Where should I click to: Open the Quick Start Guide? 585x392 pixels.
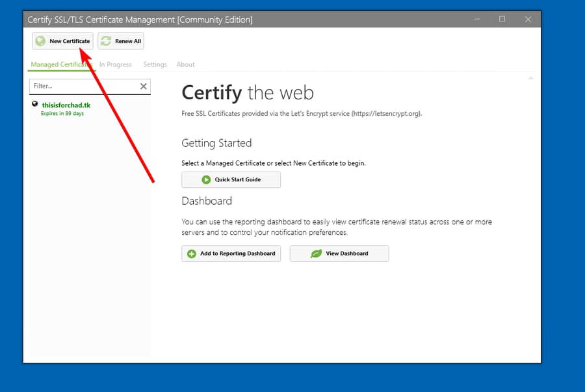(x=231, y=179)
